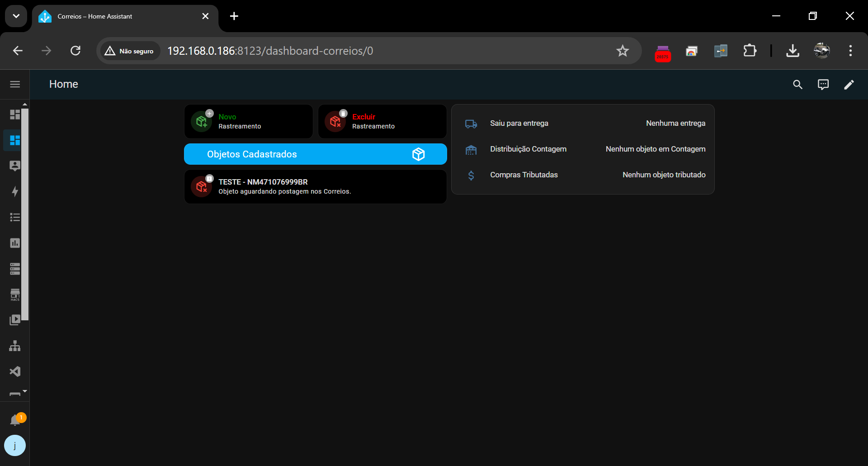Open the browser extensions puzzle icon

click(750, 51)
